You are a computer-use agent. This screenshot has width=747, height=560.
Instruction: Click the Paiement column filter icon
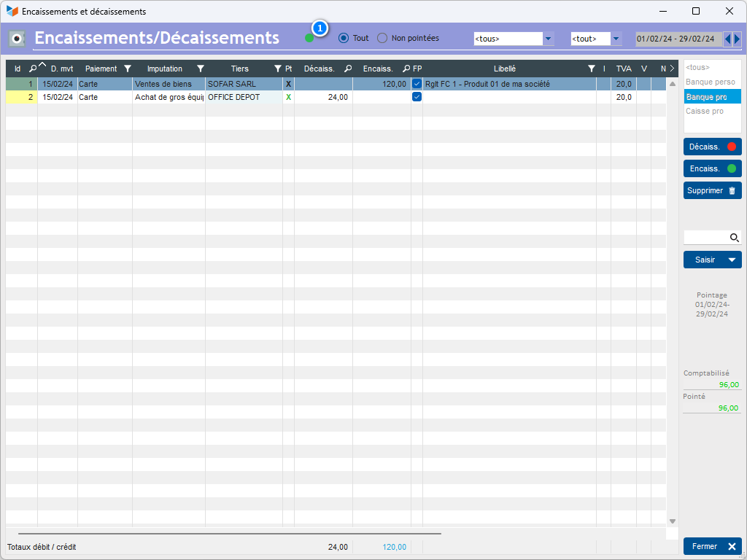(128, 69)
